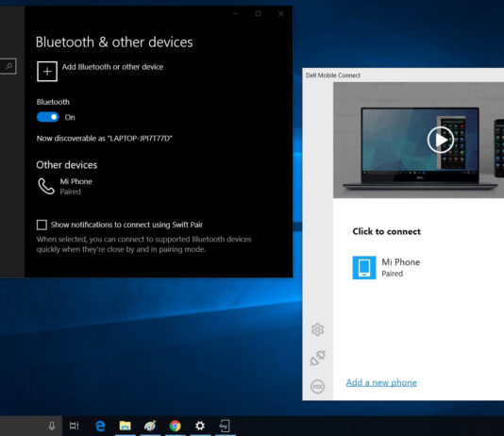Click the round more-options icon in Dell sidebar
This screenshot has width=504, height=436.
[x=317, y=386]
